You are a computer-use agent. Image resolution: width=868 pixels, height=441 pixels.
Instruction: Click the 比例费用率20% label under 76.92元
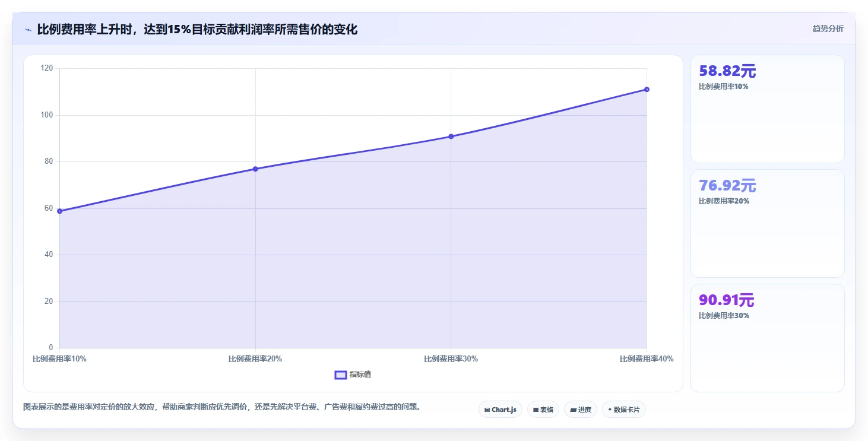(724, 201)
